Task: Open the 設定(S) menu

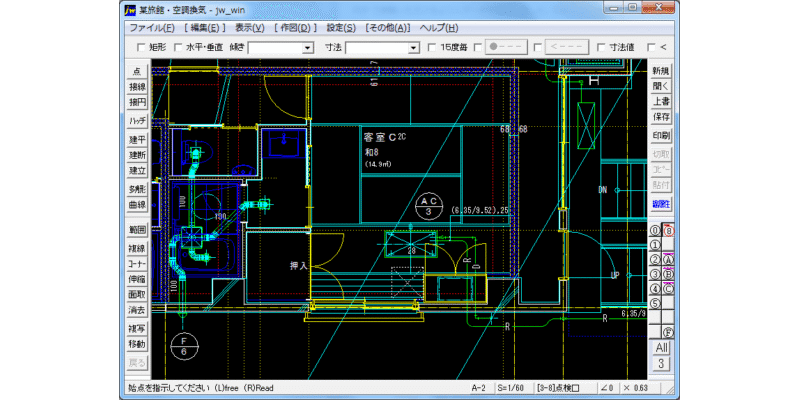Action: point(341,28)
